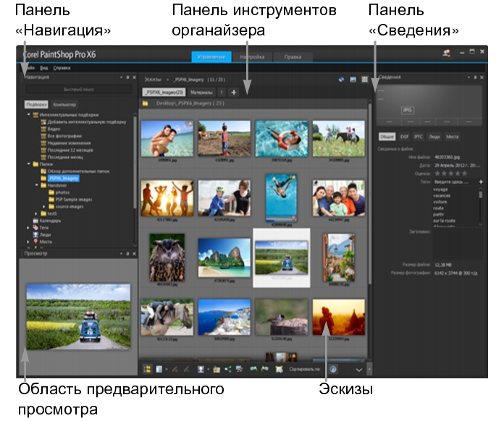Click the globe icon above thumbnails

[341, 77]
